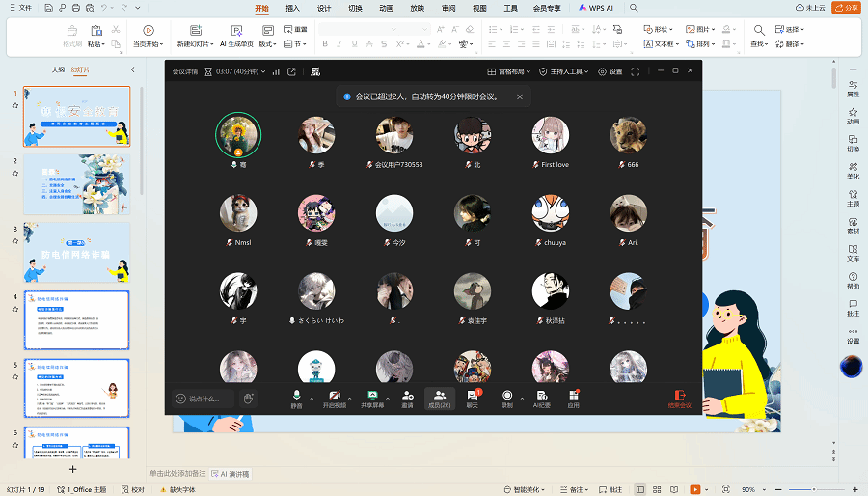Click the 90% zoom level in status bar

tap(747, 489)
